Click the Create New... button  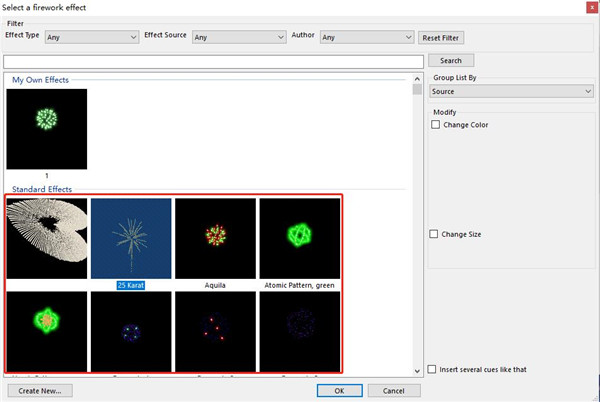[40, 390]
